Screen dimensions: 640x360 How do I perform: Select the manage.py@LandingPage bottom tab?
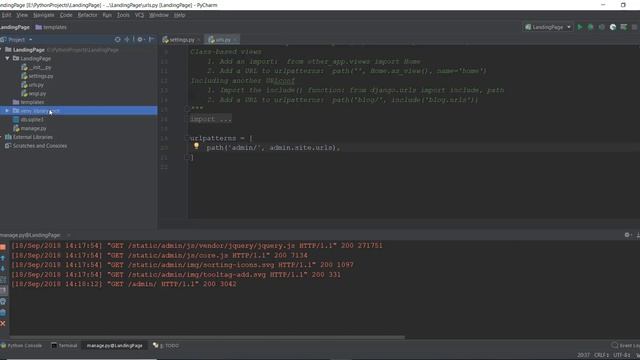(114, 346)
